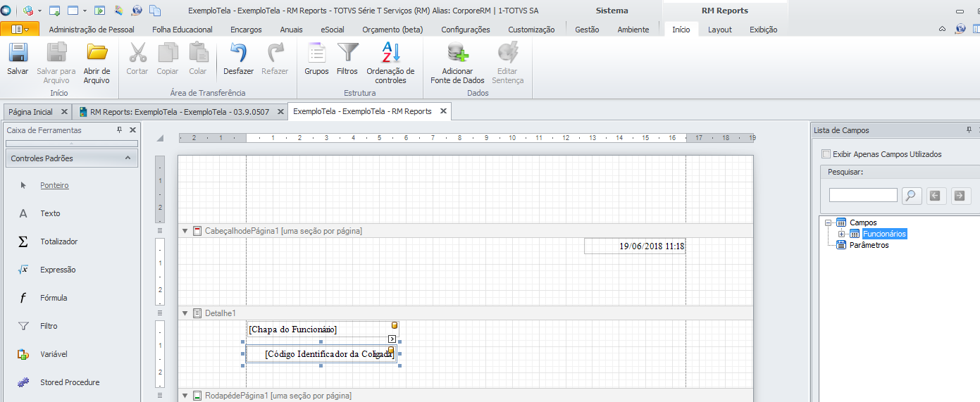Image resolution: width=980 pixels, height=402 pixels.
Task: Open the Gestão menu
Action: click(587, 30)
